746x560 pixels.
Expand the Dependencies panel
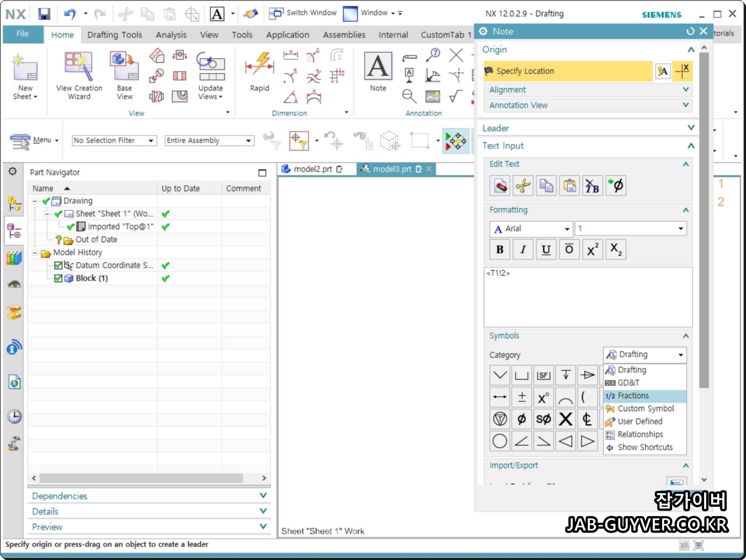point(149,496)
